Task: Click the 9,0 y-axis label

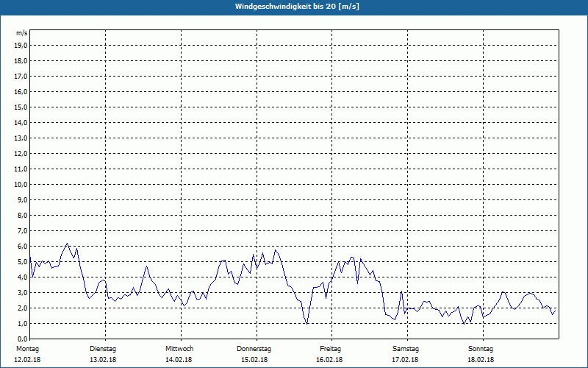Action: click(22, 199)
